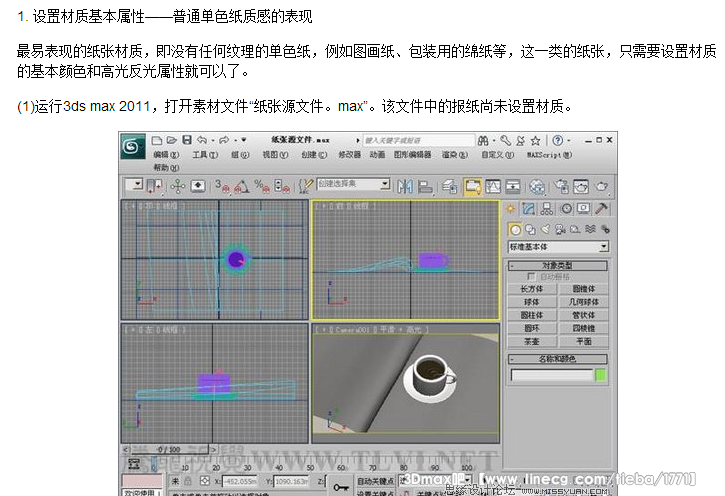Switch to the Utilities hammer tab
Image resolution: width=725 pixels, height=496 pixels.
(x=602, y=209)
